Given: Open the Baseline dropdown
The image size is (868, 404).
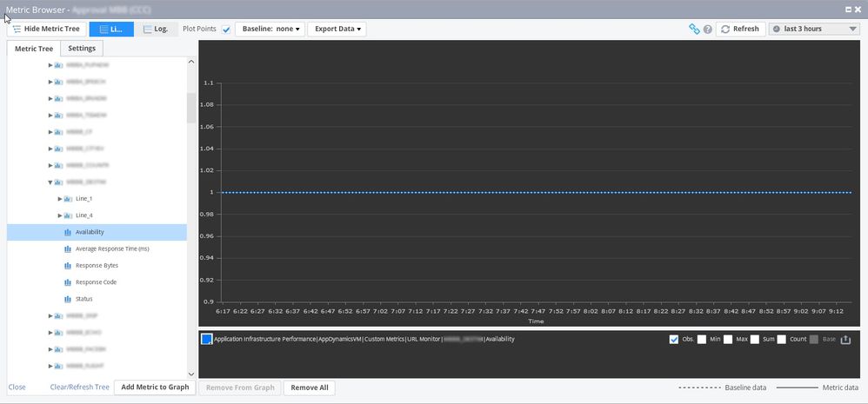Looking at the screenshot, I should click(270, 29).
